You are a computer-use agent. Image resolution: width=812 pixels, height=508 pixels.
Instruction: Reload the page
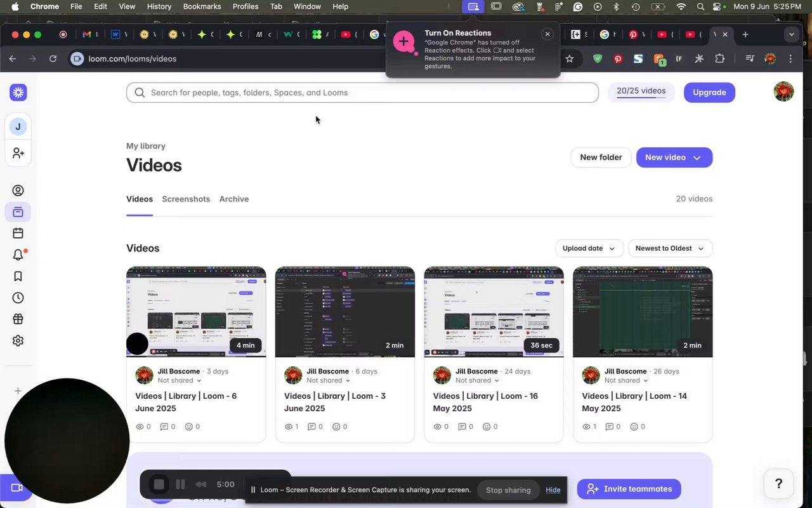tap(53, 58)
